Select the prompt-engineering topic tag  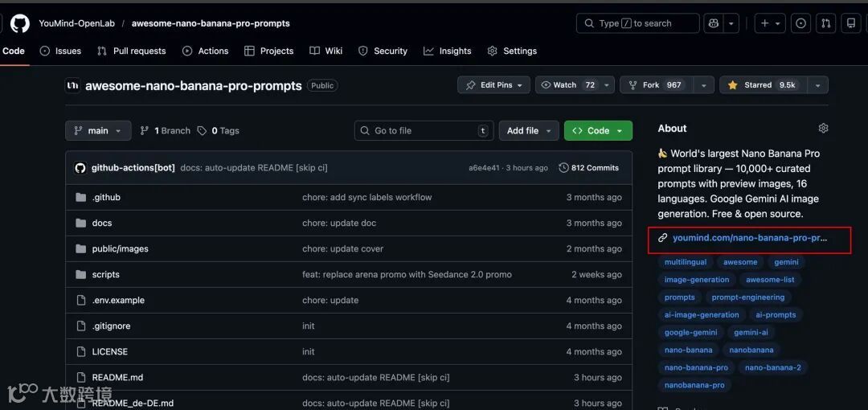pos(748,297)
